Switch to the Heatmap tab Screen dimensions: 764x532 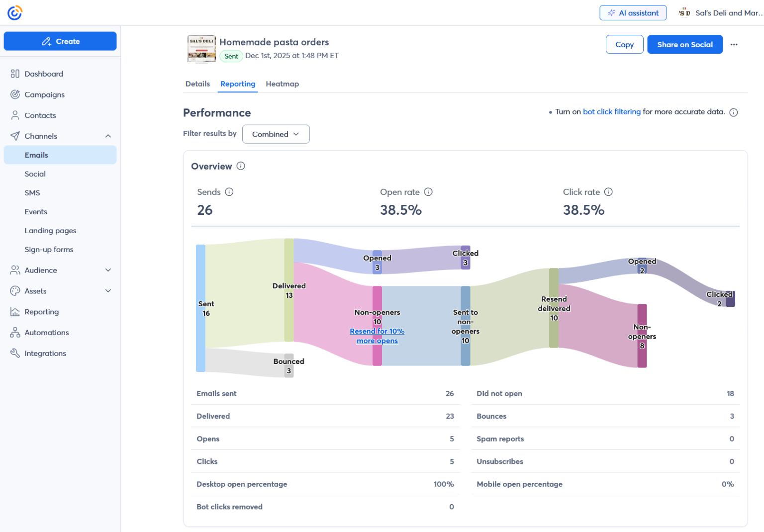(x=282, y=84)
